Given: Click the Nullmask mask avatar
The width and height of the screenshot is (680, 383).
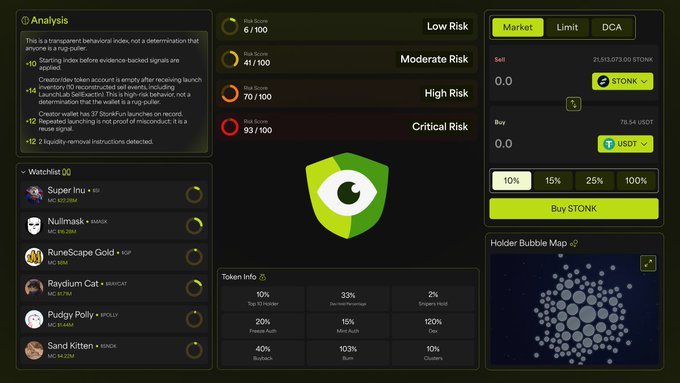Looking at the screenshot, I should (x=34, y=226).
